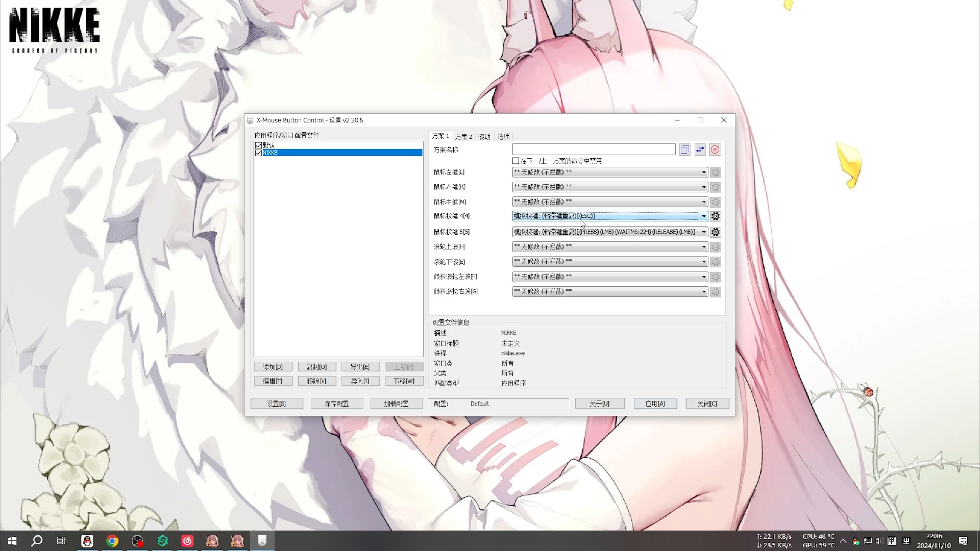Open the 滚轮上滚[H] action dropdown
The width and height of the screenshot is (980, 551).
pyautogui.click(x=610, y=247)
